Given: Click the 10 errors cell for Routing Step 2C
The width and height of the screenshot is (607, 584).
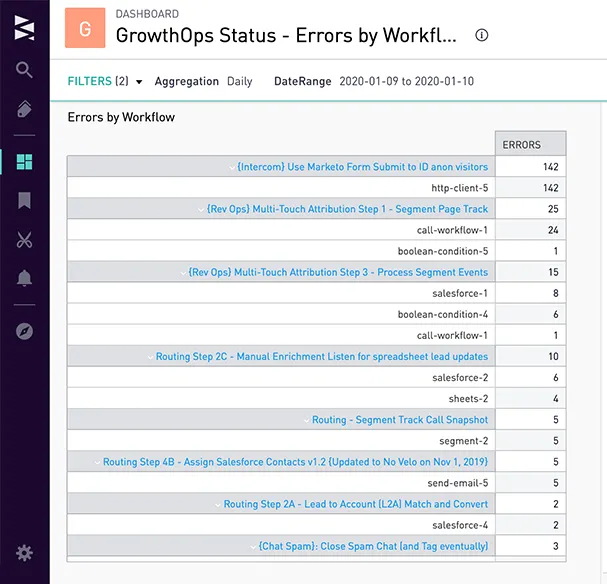Looking at the screenshot, I should [x=530, y=356].
